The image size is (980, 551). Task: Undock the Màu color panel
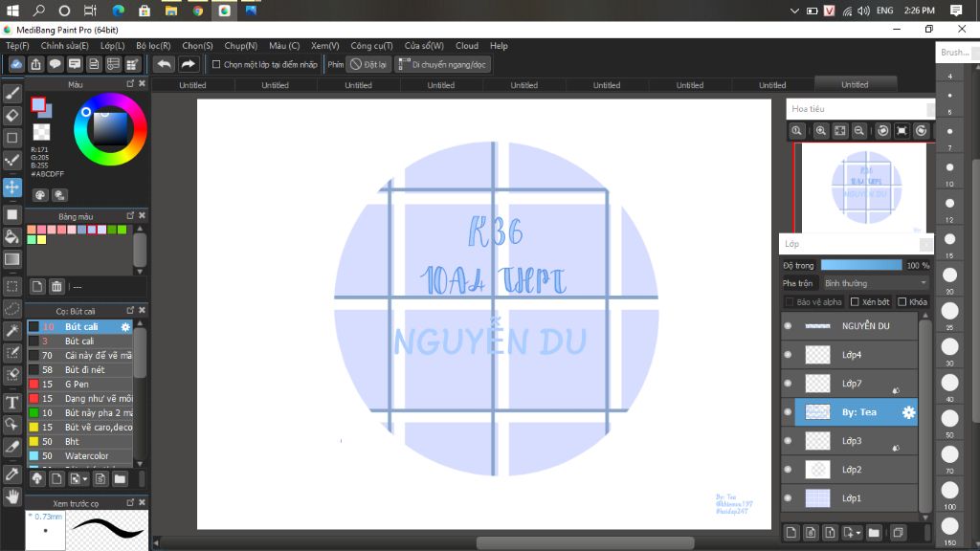coord(130,84)
